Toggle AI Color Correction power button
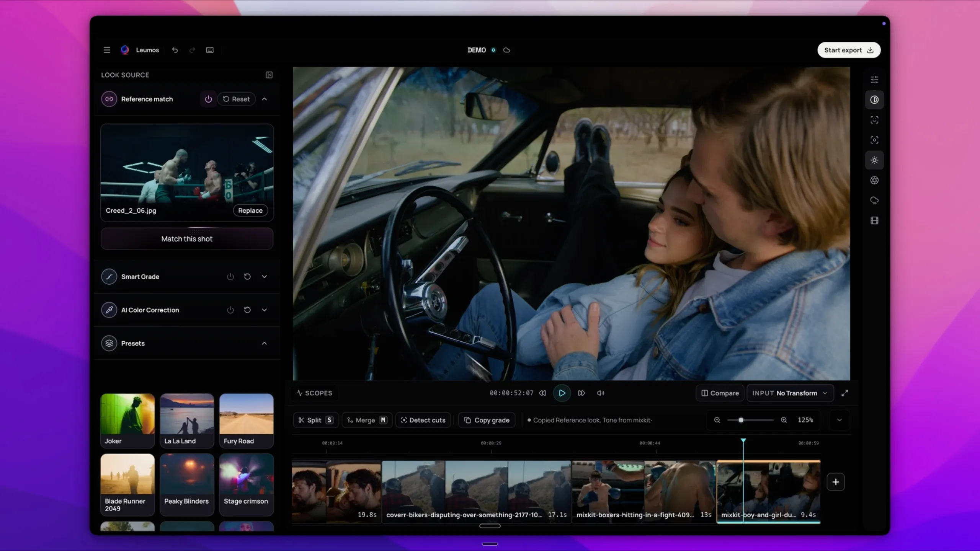This screenshot has height=551, width=980. [230, 310]
